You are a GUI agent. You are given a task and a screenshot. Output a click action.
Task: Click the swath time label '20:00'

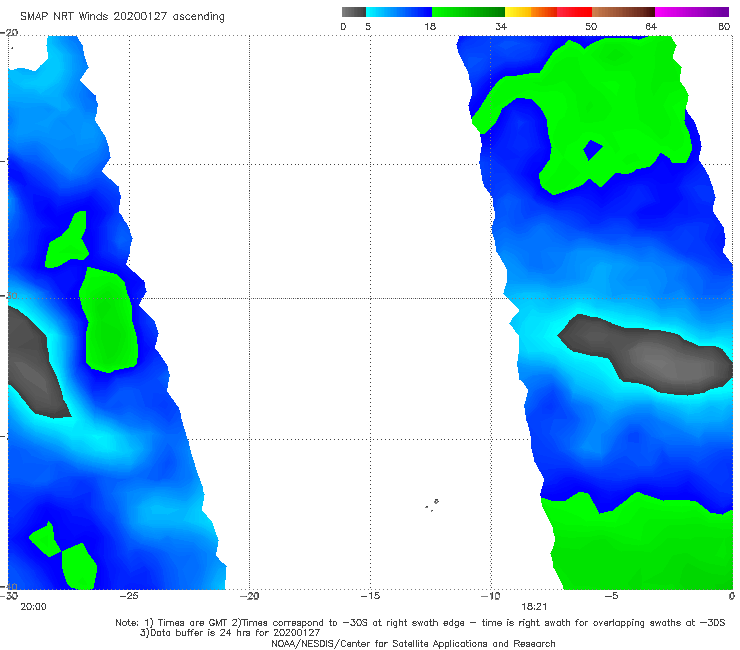click(x=34, y=607)
